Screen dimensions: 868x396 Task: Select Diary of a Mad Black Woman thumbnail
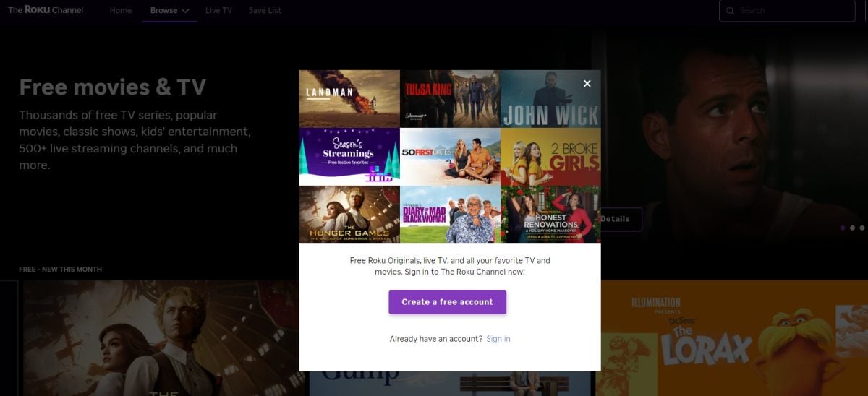[x=450, y=215]
